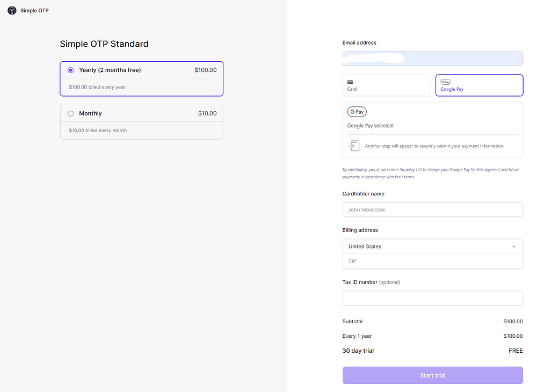Click the Simple OTP logo icon
The image size is (537, 392).
pos(12,10)
